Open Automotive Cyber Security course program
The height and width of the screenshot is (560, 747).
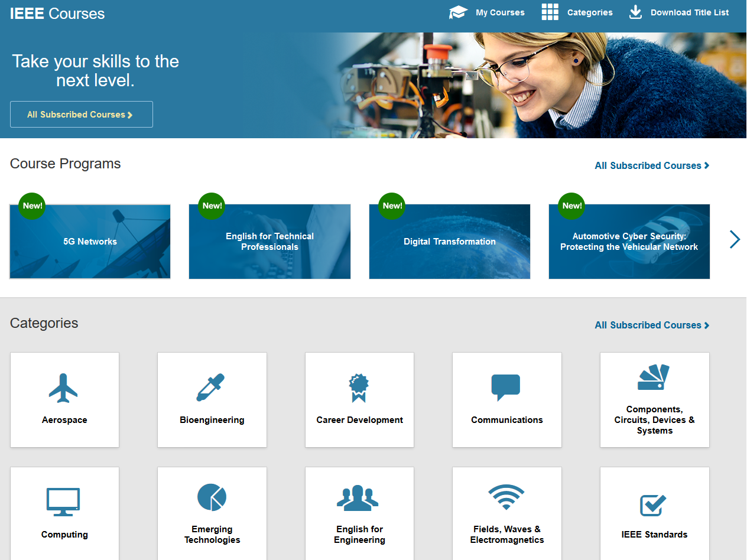[x=629, y=242]
